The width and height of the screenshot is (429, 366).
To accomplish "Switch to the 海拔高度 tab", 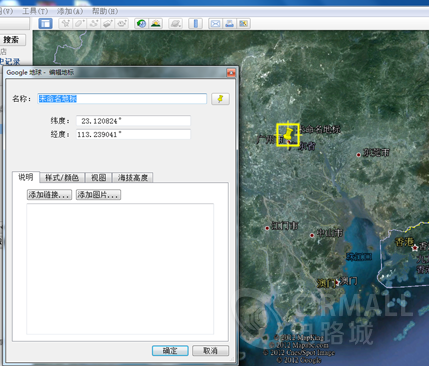I will coord(133,178).
